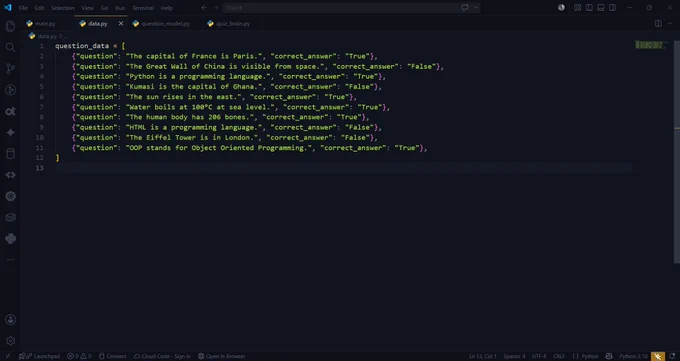Open the Source Control view

[10, 69]
